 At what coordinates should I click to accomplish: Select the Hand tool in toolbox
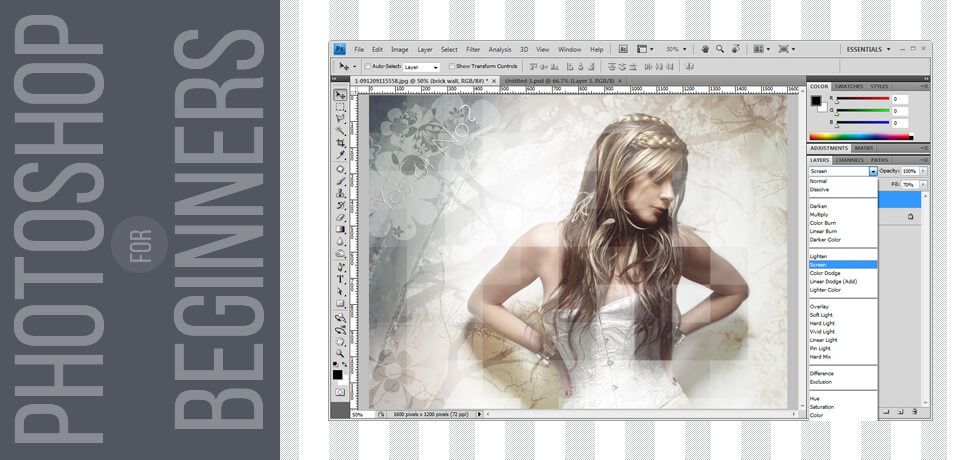click(340, 341)
